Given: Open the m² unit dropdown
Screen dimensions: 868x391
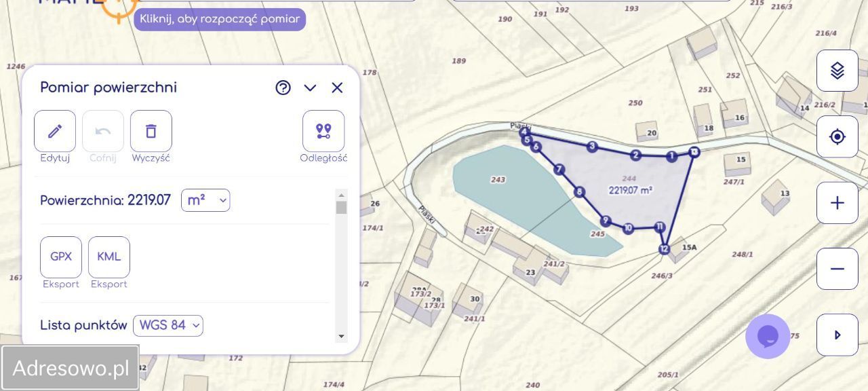Looking at the screenshot, I should pos(205,200).
